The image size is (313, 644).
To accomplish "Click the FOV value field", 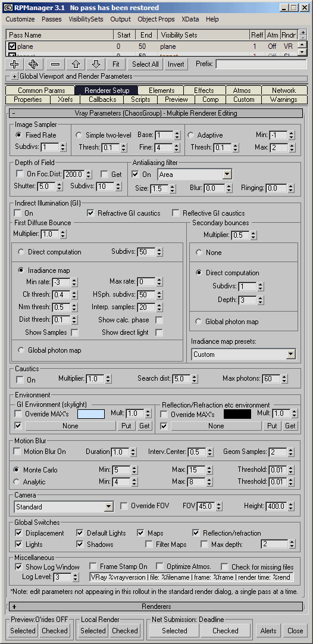I will [205, 506].
